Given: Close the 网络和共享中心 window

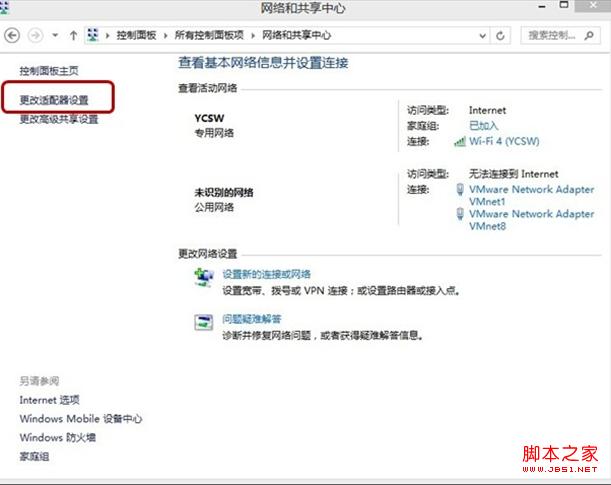Looking at the screenshot, I should click(593, 5).
